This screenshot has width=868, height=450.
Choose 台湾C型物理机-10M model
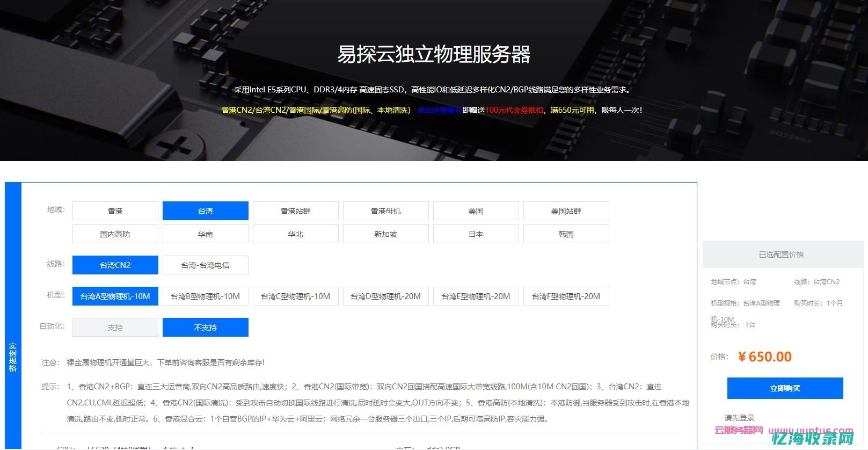296,296
